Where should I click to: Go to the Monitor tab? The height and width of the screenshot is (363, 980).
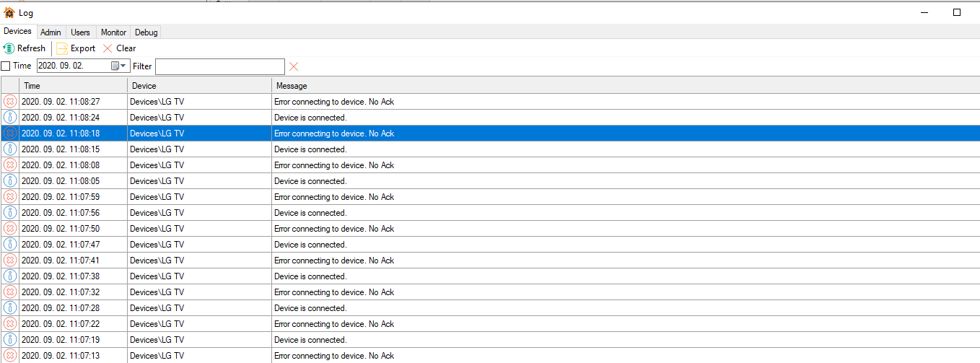pos(113,32)
